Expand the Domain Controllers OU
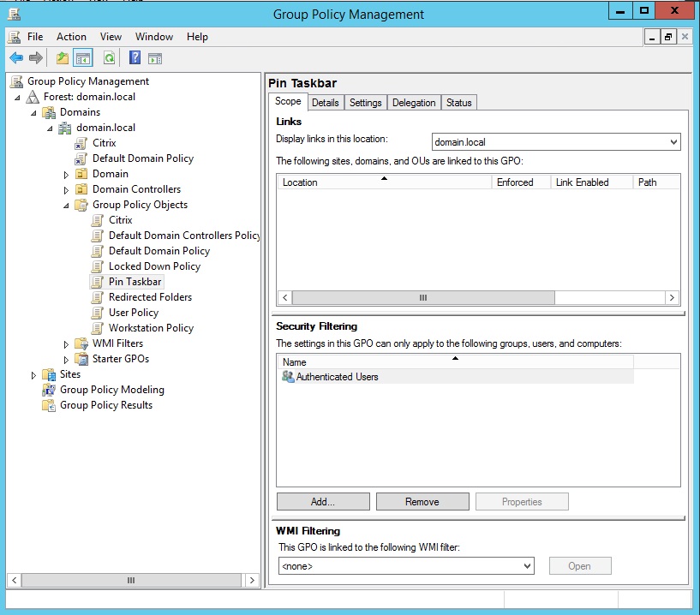Screen dimensions: 700x615 (67, 190)
